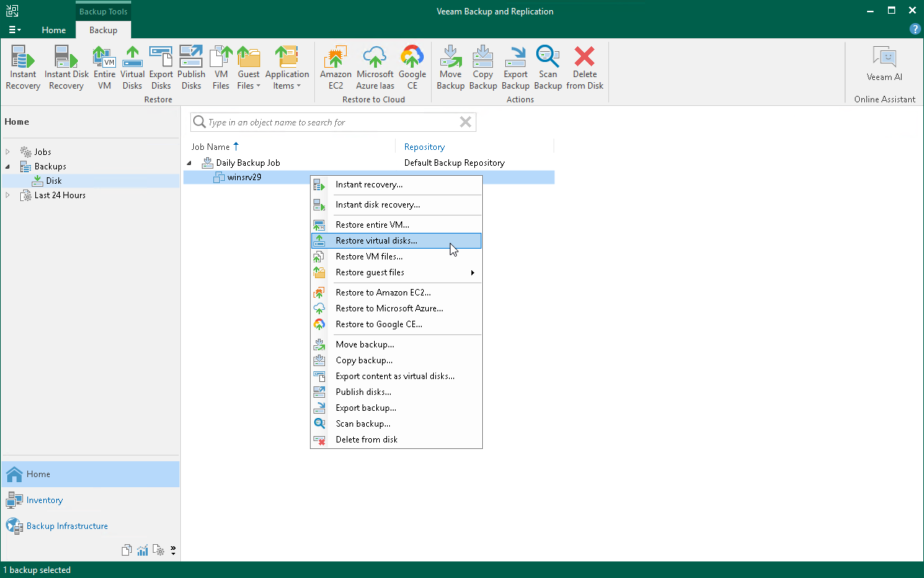
Task: Open the Home view in bottom pane
Action: coord(90,474)
